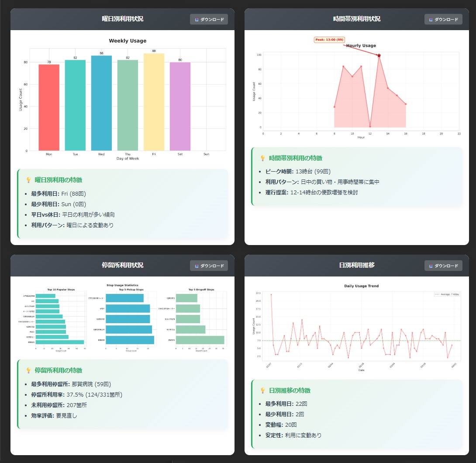Click the 時間帯別利用状況 card header title
Image resolution: width=476 pixels, height=463 pixels.
point(356,19)
